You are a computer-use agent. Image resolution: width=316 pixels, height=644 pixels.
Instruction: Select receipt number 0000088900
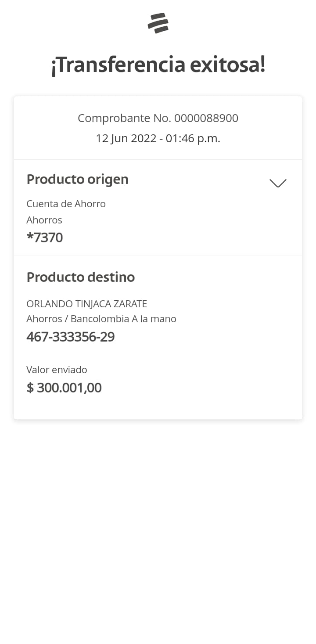[x=206, y=118]
